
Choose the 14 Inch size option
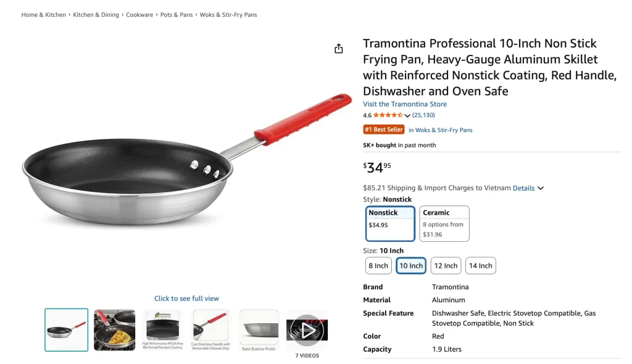[x=480, y=266]
